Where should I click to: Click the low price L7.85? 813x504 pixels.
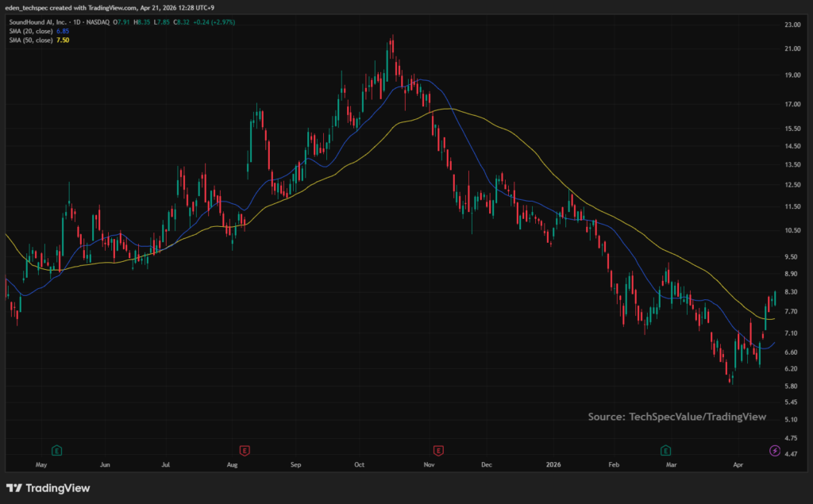[162, 22]
